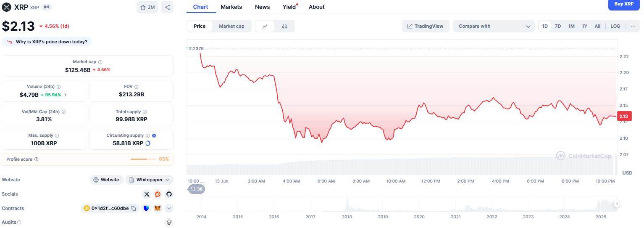
Task: Open the chart more options (three dots)
Action: point(633,26)
